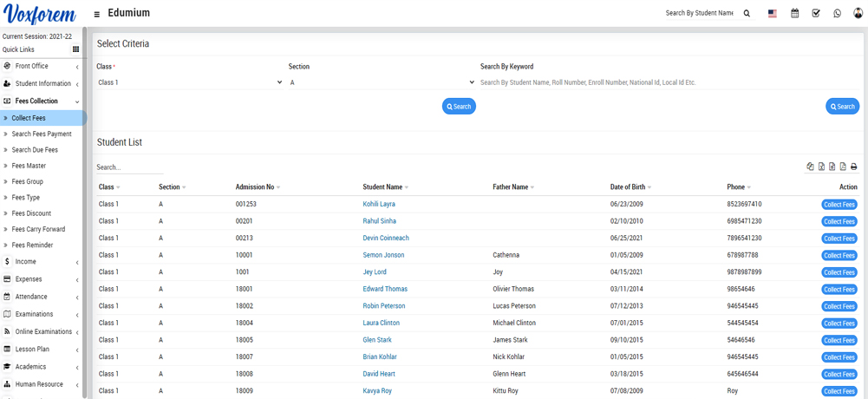Sort table by Admission No column

point(258,187)
